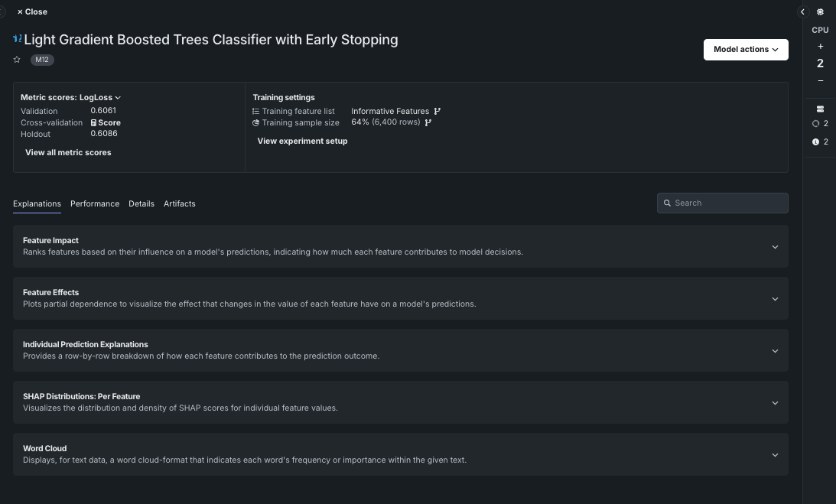
Task: Switch to the Artifacts tab
Action: point(180,203)
